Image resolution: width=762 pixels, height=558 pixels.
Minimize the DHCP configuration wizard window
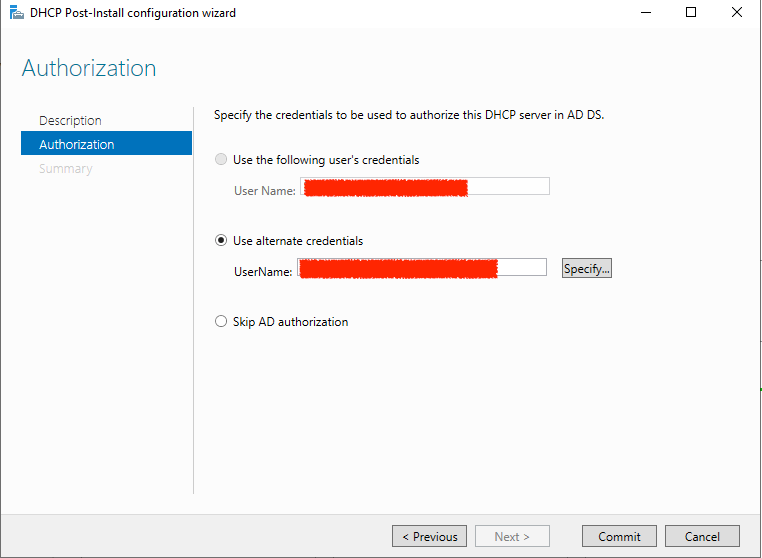645,13
